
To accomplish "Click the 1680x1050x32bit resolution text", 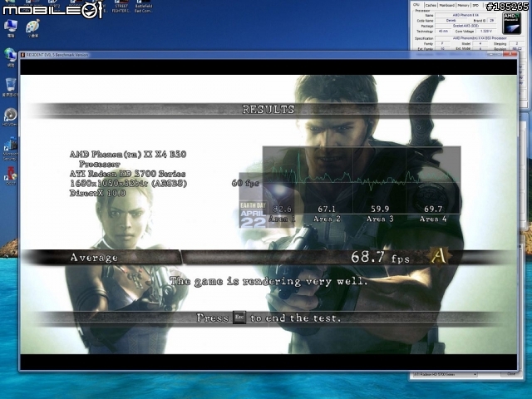I will pos(128,184).
